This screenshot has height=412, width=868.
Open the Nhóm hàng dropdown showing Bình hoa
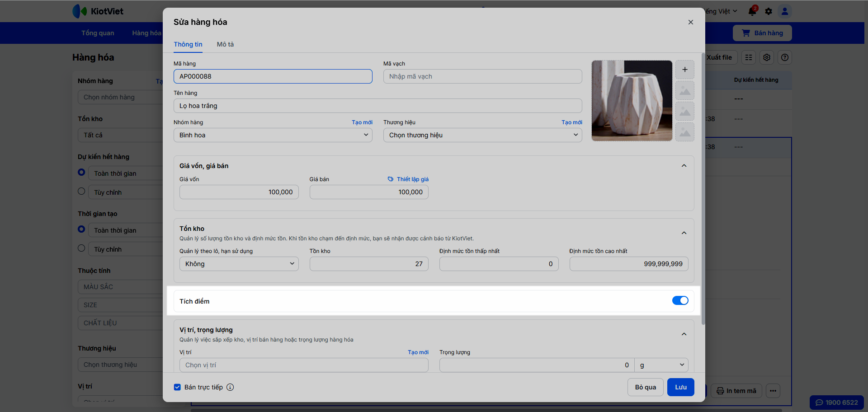pos(273,135)
